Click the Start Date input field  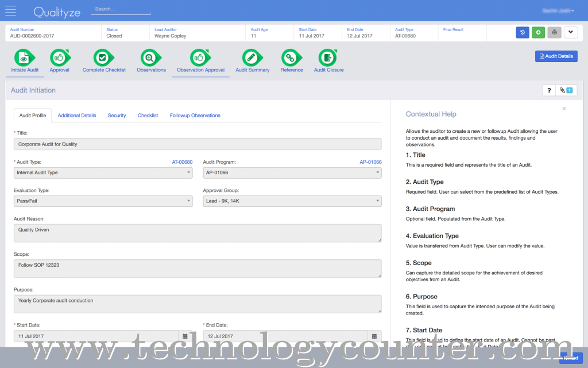pos(96,336)
